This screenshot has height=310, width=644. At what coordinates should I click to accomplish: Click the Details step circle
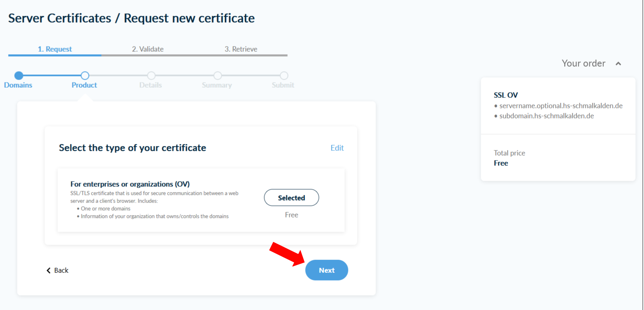pos(151,76)
